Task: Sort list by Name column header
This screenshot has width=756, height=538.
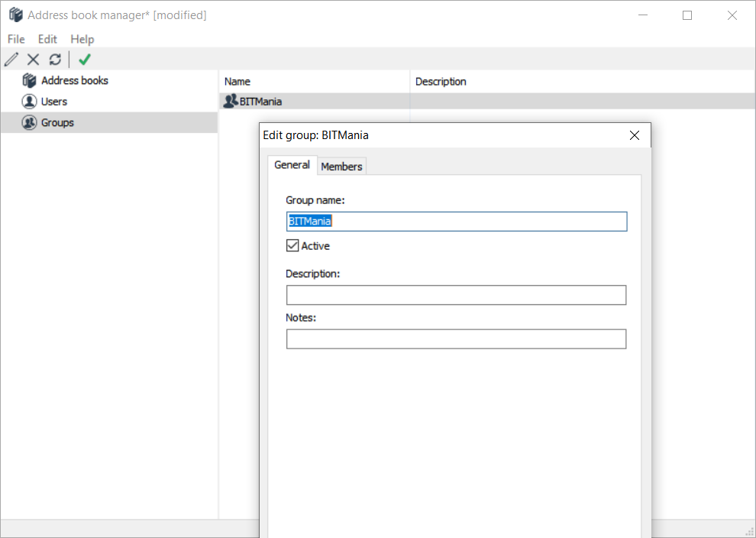Action: 314,82
